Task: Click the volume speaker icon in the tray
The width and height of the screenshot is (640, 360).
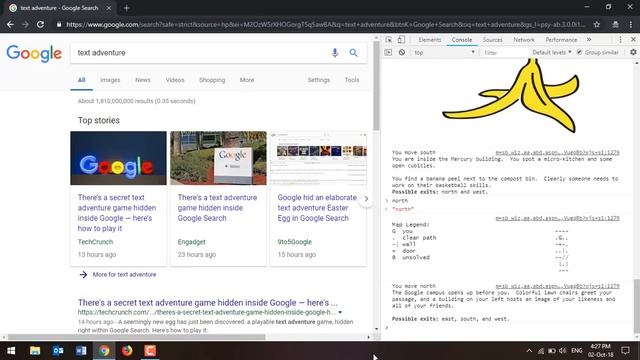Action: (563, 351)
